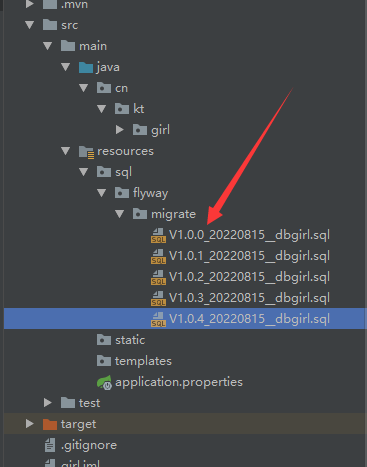This screenshot has height=467, width=367.
Task: Collapse the flyway folder arrow
Action: click(102, 193)
